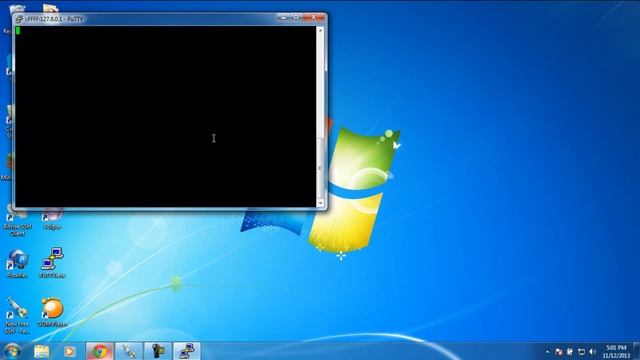The image size is (640, 360).
Task: Focus the black PuTTY terminal area
Action: point(165,116)
